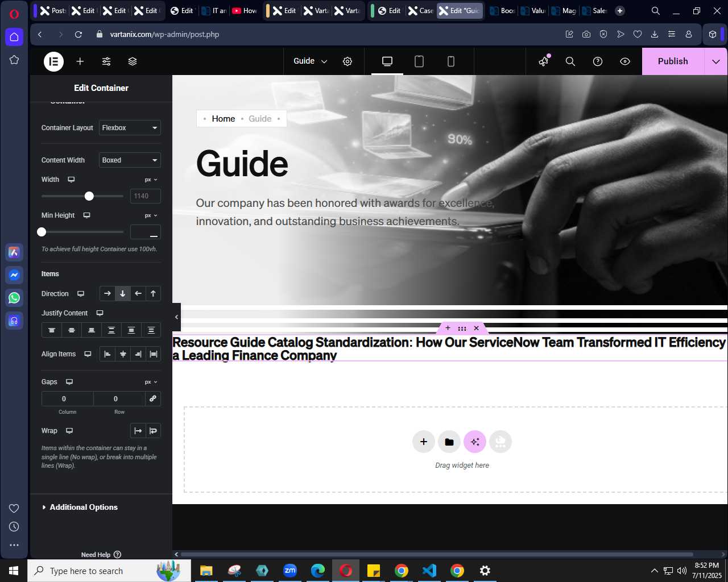
Task: Reload the page in the browser
Action: pos(78,34)
